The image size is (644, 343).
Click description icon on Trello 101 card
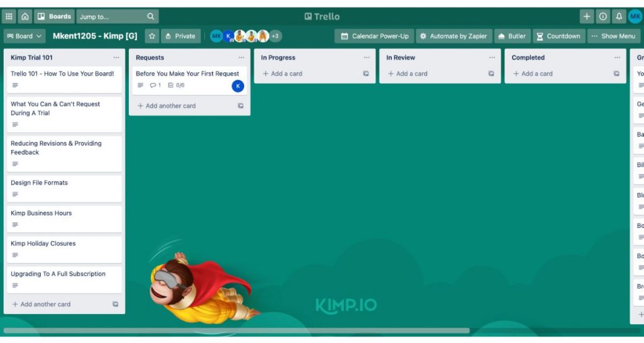[15, 85]
